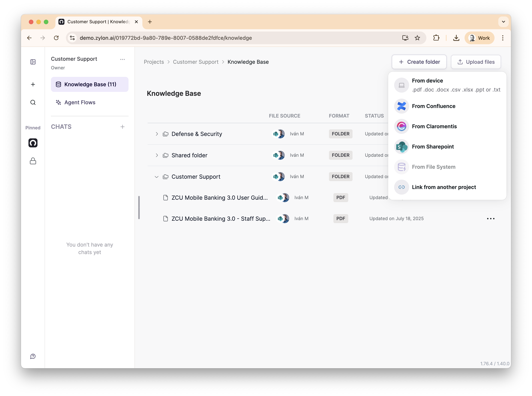Open the pinned Zylon workspace icon
Viewport: 532px width, 396px height.
33,143
